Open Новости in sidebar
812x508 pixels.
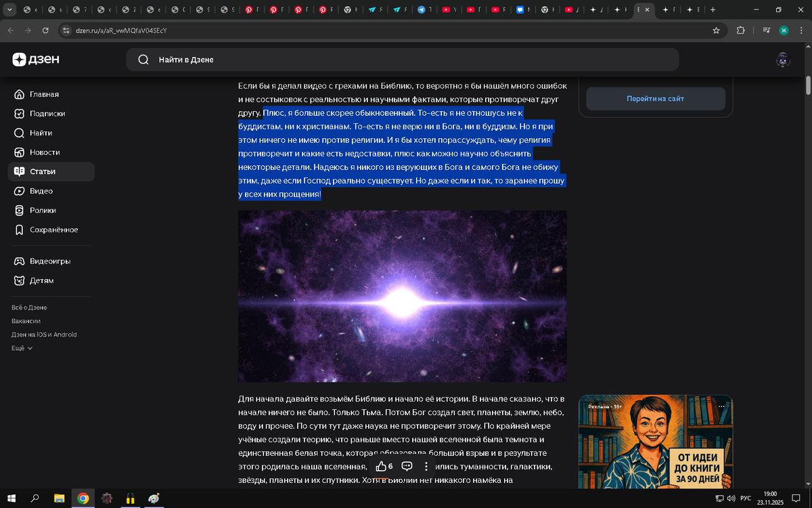pyautogui.click(x=51, y=152)
